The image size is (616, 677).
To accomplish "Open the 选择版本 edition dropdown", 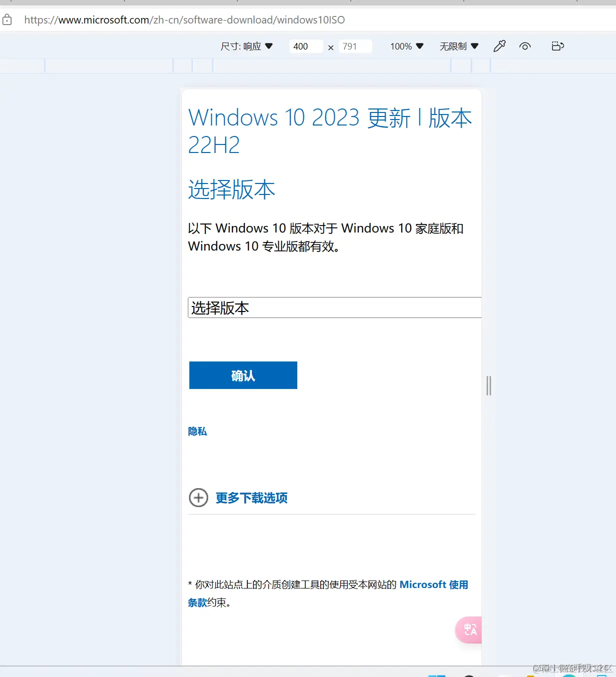I will pos(334,307).
